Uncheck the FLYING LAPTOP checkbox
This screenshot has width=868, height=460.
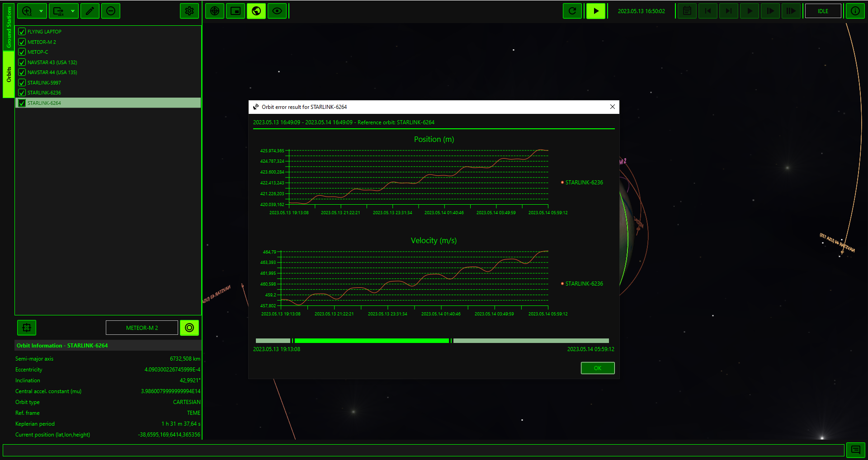(22, 32)
